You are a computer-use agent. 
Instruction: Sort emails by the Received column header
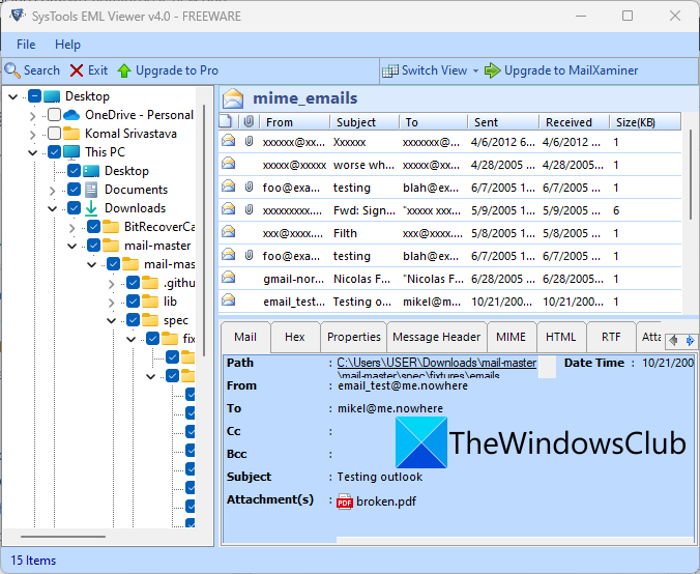click(x=574, y=122)
